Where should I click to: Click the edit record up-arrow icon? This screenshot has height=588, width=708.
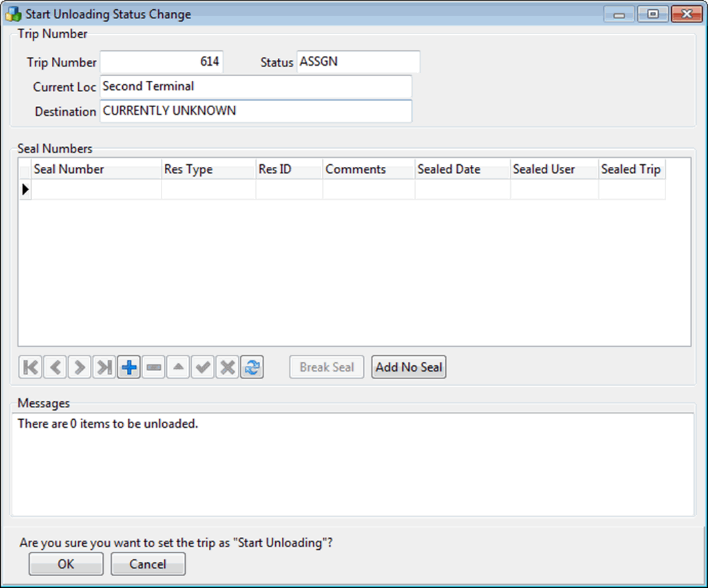pos(178,367)
